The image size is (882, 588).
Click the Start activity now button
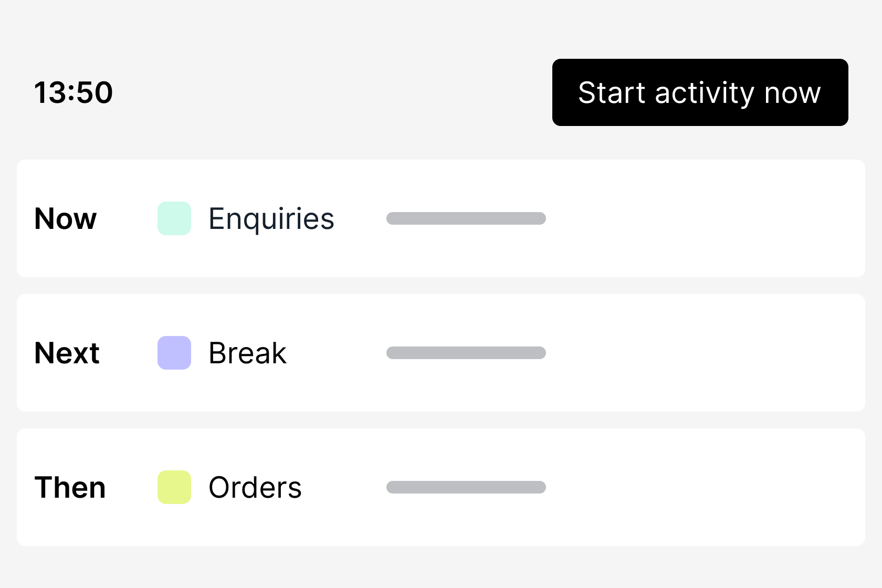click(x=700, y=92)
